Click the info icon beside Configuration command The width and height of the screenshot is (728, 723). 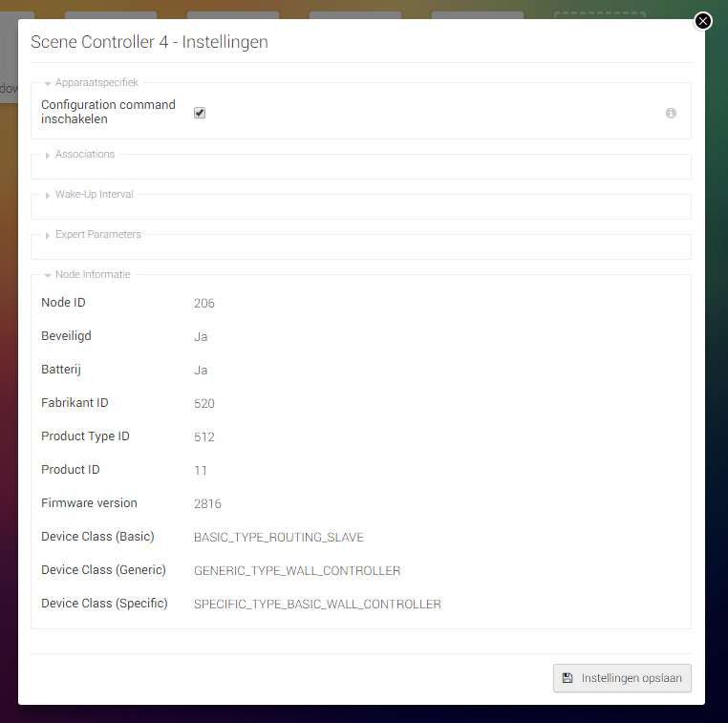tap(671, 113)
